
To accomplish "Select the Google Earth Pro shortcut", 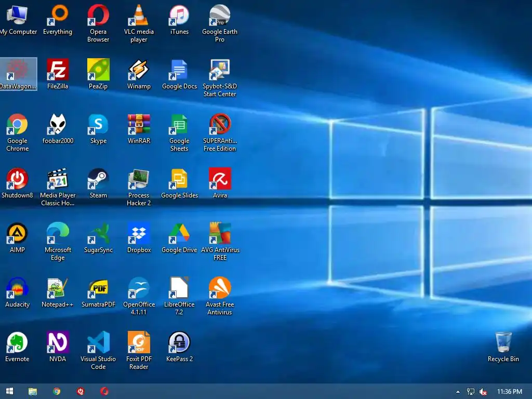I will click(220, 24).
